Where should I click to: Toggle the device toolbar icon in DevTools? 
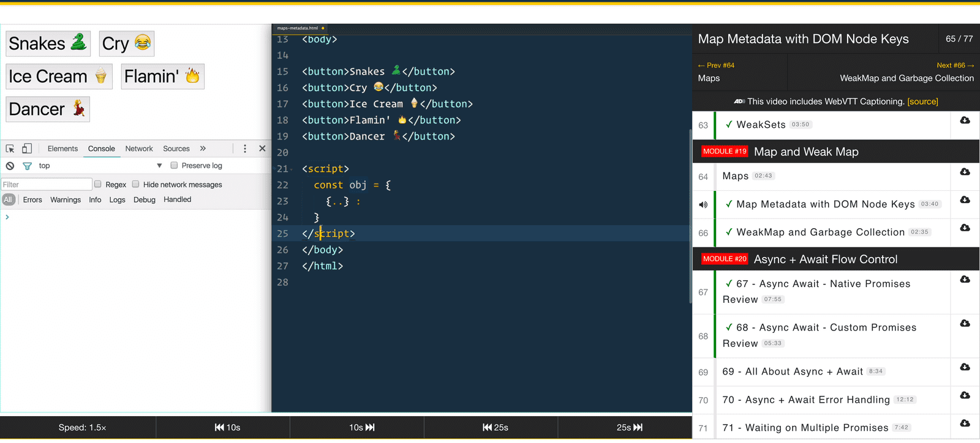coord(27,149)
